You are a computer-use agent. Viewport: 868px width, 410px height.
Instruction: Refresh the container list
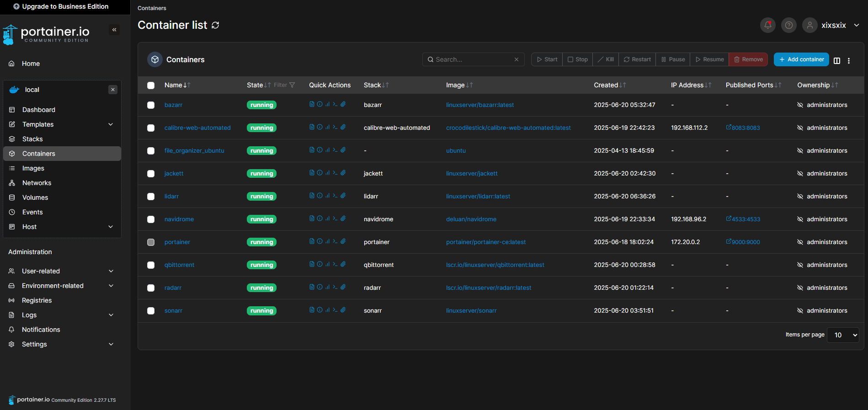(215, 25)
